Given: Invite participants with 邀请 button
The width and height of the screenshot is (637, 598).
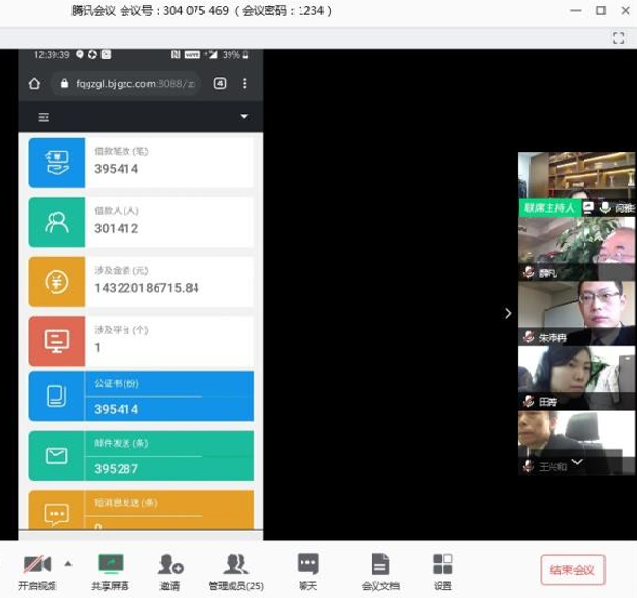Looking at the screenshot, I should tap(170, 572).
